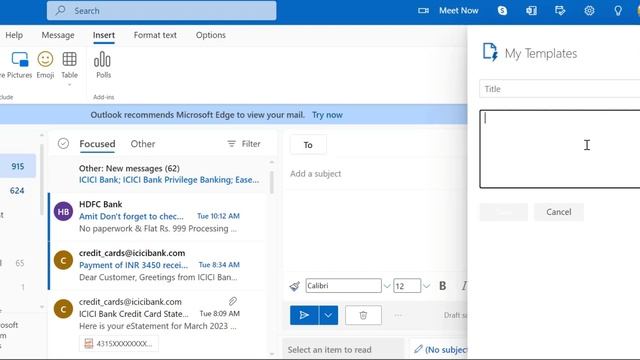The image size is (640, 360).
Task: Click the To recipients button
Action: (x=308, y=145)
